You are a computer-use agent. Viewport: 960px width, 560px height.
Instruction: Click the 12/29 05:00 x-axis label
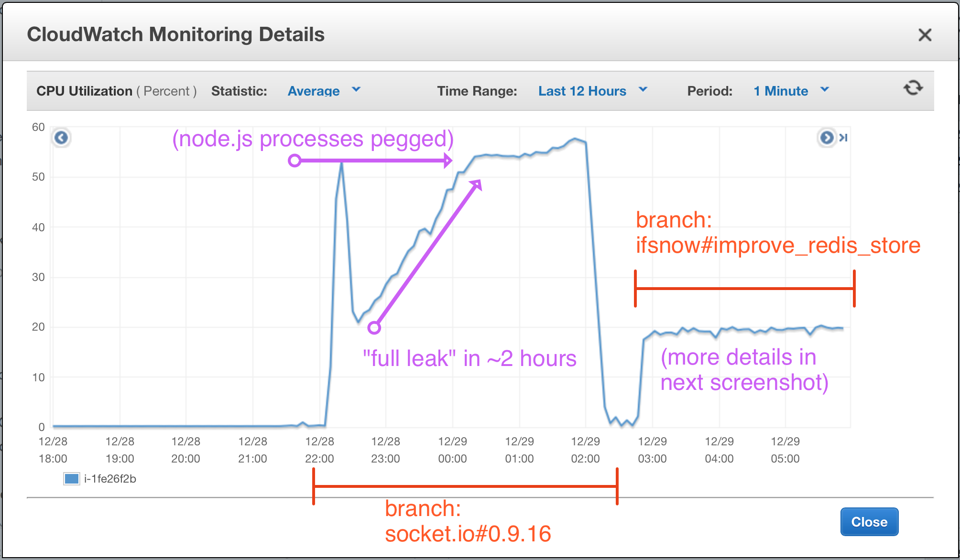tap(785, 450)
